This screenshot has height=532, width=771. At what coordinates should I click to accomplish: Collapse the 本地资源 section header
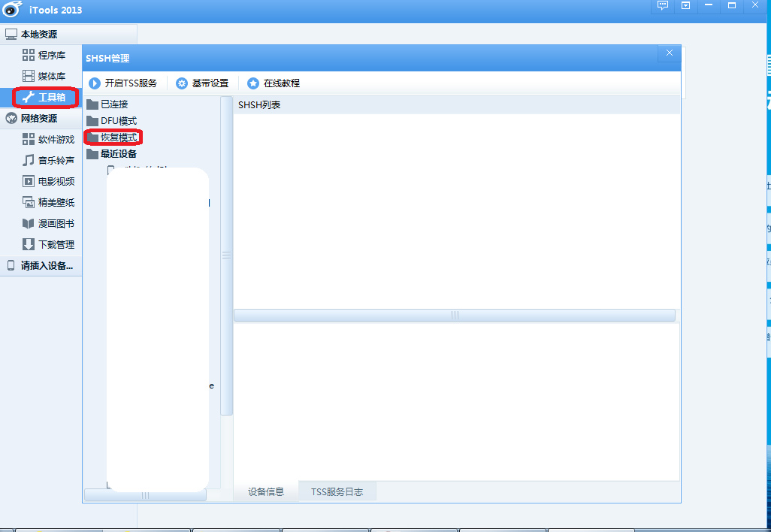tap(68, 35)
